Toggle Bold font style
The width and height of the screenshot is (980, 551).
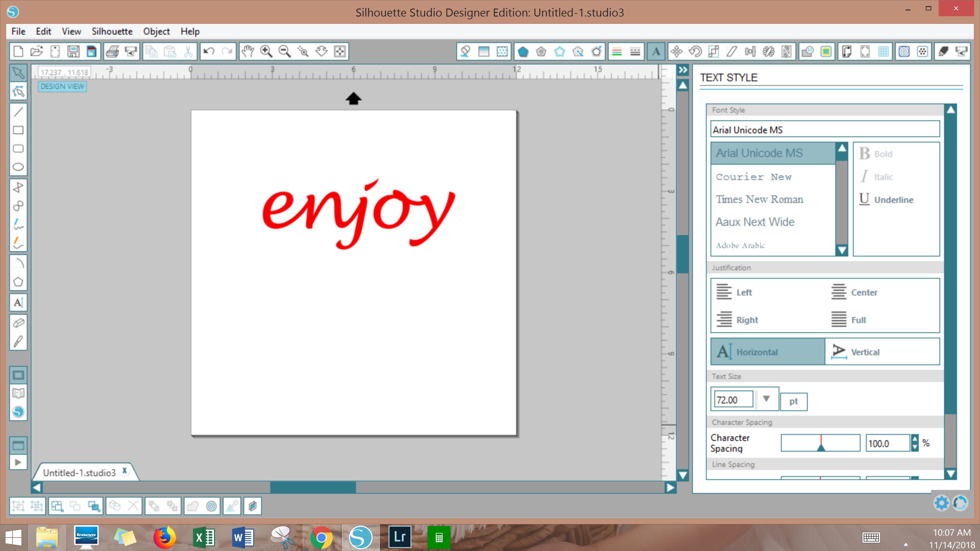pos(876,154)
